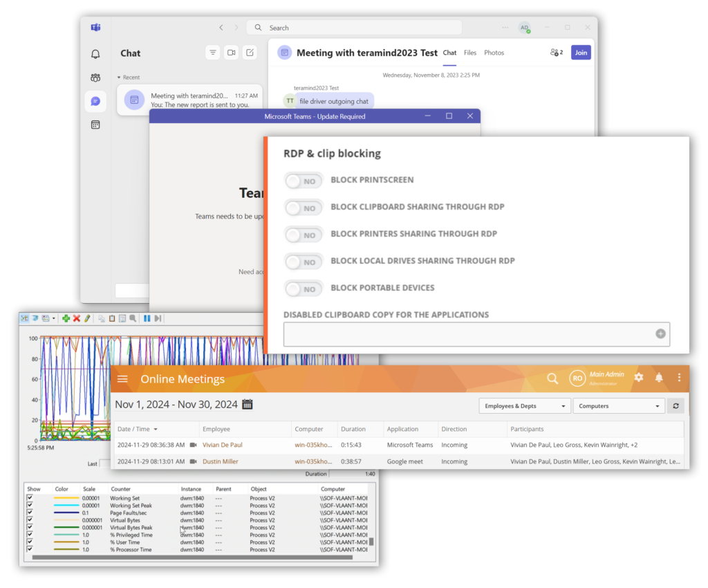Switch to the Files tab
Image resolution: width=708 pixels, height=588 pixels.
(x=470, y=53)
